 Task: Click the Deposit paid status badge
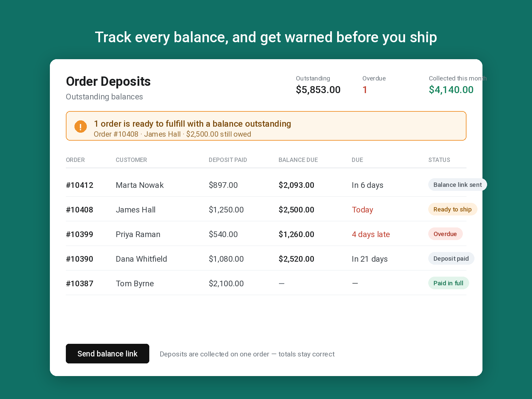click(x=451, y=258)
